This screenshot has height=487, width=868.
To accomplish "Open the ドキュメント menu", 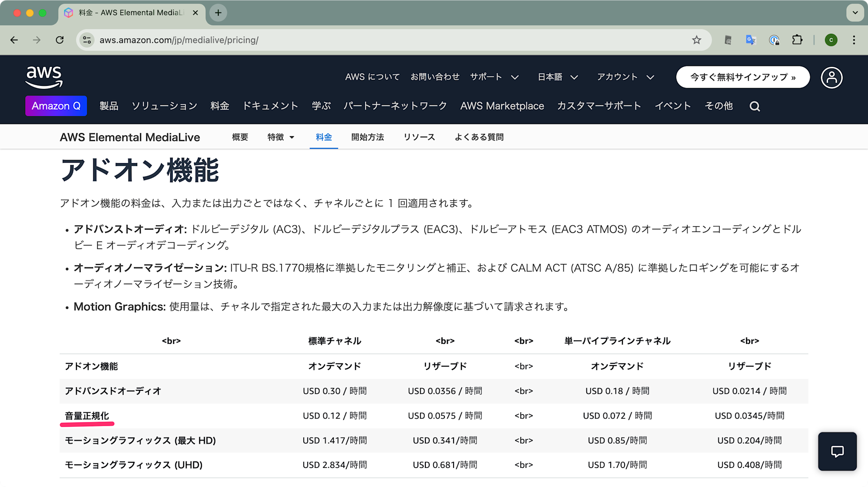I will tap(270, 106).
